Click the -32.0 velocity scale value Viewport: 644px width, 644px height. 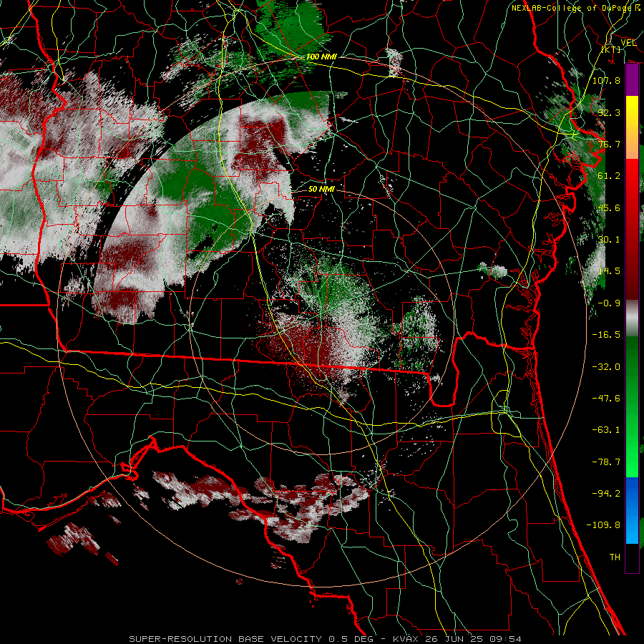click(606, 367)
